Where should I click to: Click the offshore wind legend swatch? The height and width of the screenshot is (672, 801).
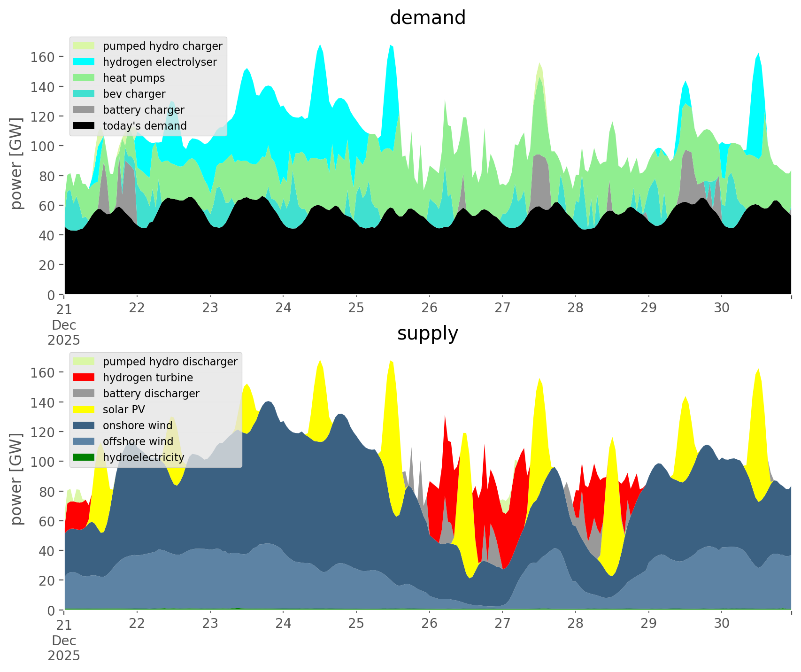[x=85, y=441]
